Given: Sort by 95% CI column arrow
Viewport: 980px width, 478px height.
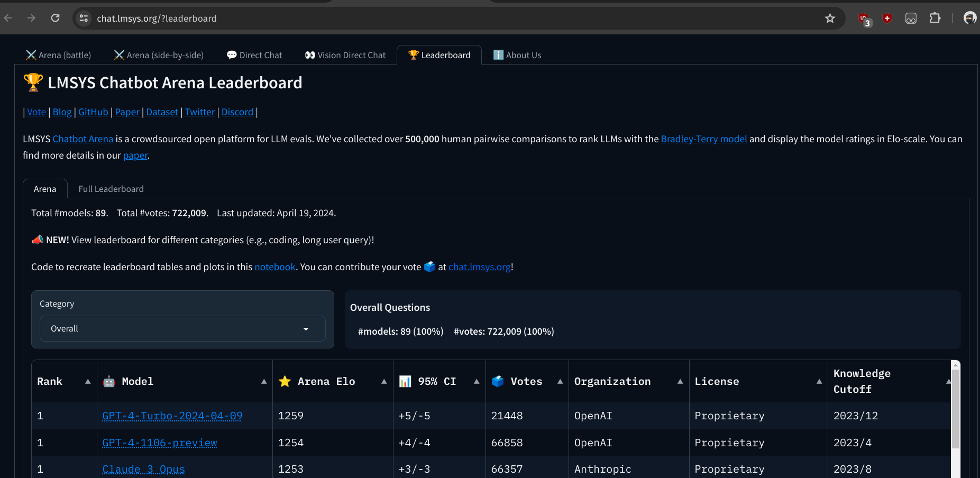Looking at the screenshot, I should pyautogui.click(x=477, y=381).
